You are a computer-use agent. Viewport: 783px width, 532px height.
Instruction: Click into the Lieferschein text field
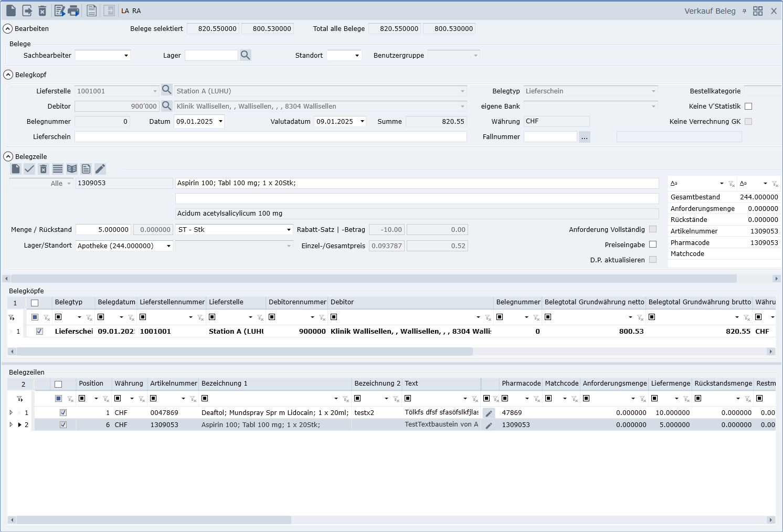(270, 137)
